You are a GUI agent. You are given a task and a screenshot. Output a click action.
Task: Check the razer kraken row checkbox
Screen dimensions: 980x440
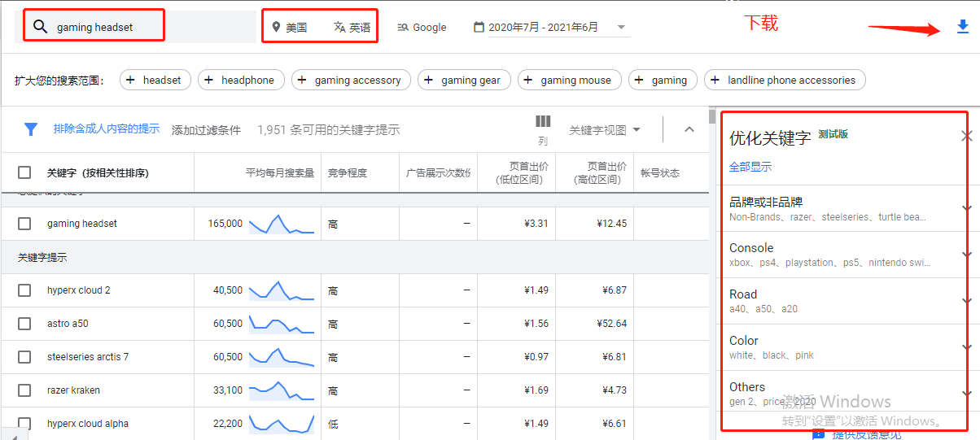pos(24,390)
